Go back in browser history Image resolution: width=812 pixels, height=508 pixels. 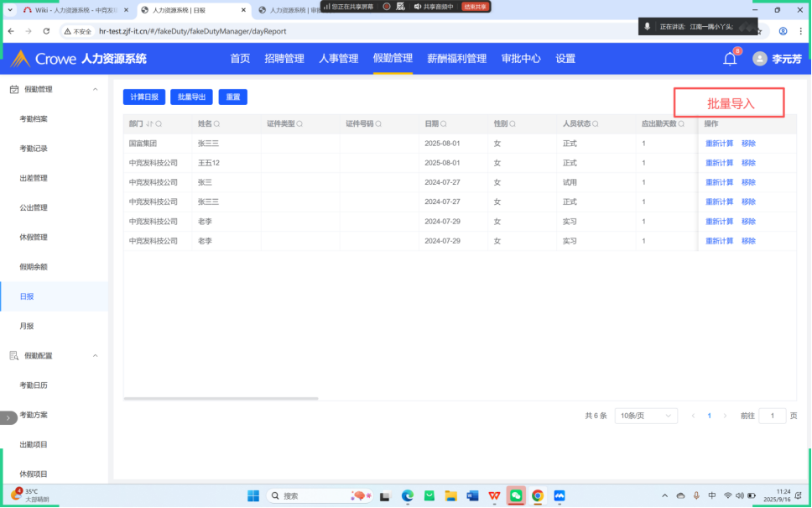pyautogui.click(x=12, y=31)
